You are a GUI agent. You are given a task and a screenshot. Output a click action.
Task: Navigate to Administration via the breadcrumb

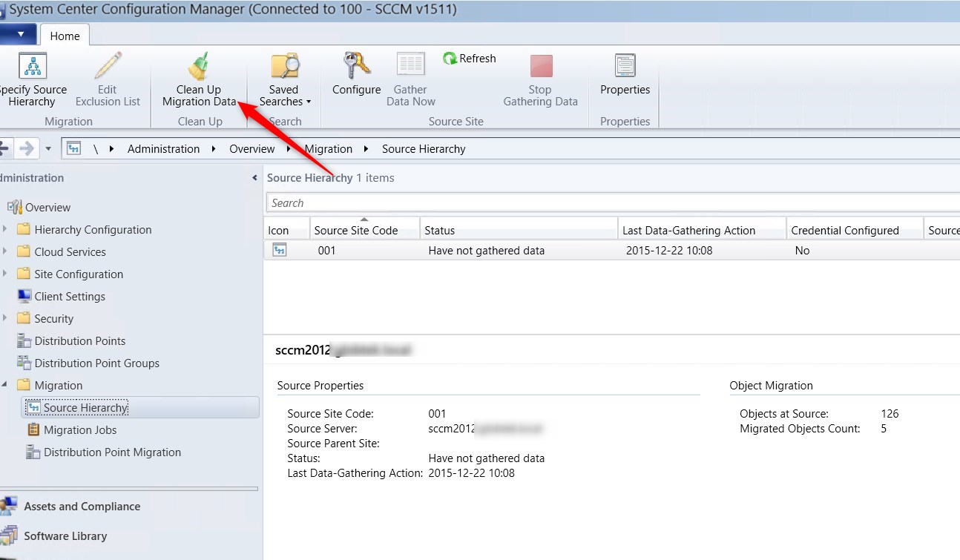[x=163, y=148]
